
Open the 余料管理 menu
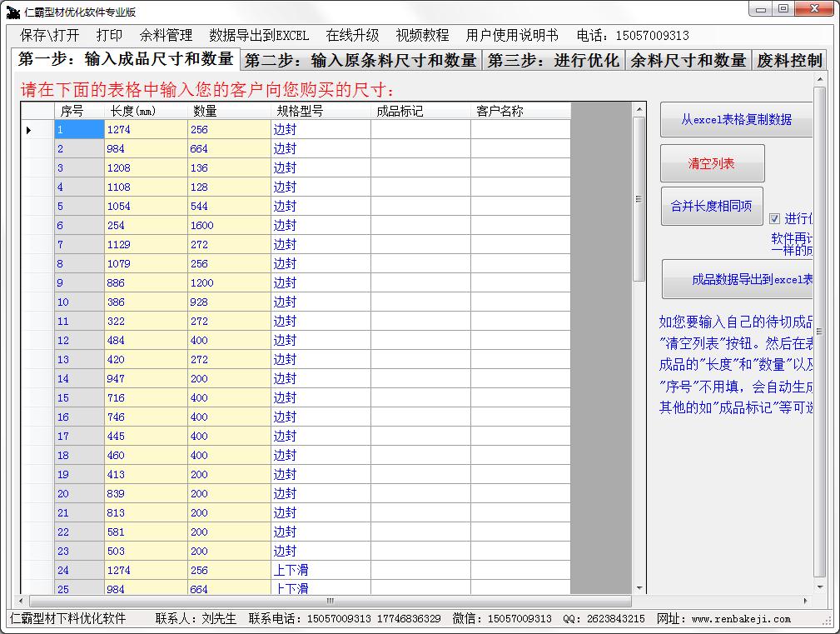[x=165, y=37]
